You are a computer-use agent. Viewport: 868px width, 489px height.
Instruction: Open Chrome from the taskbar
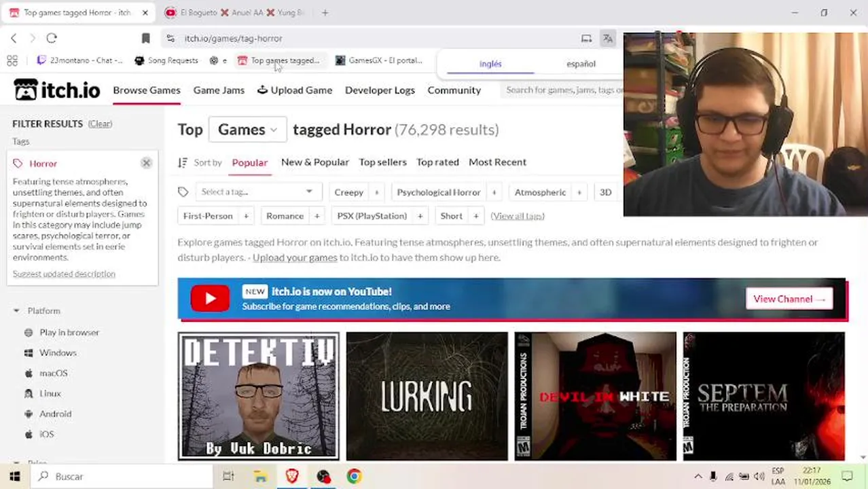(x=354, y=476)
